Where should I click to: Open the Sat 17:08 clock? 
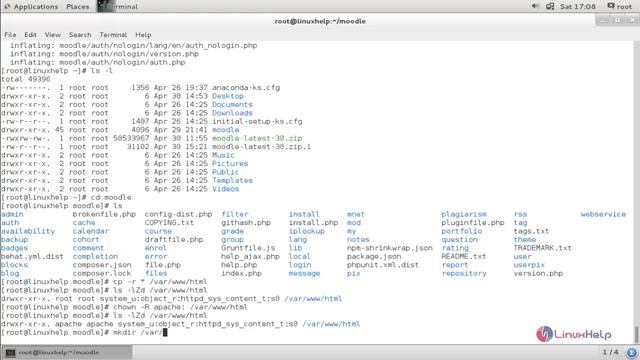pyautogui.click(x=578, y=7)
